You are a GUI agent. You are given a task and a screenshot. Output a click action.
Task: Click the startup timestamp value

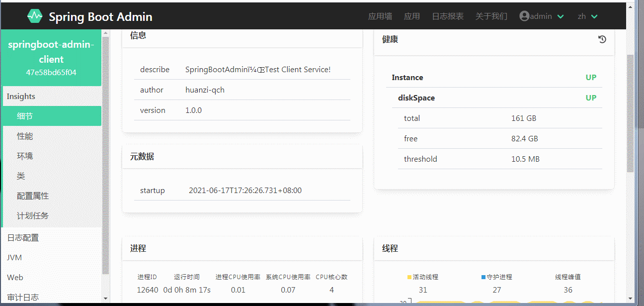[x=245, y=190]
